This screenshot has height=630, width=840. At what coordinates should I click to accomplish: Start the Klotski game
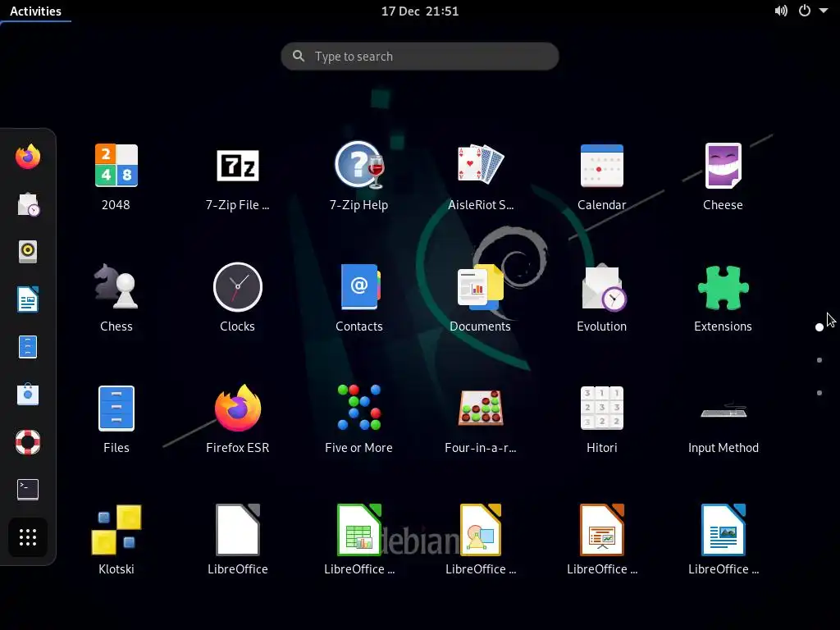(x=116, y=529)
